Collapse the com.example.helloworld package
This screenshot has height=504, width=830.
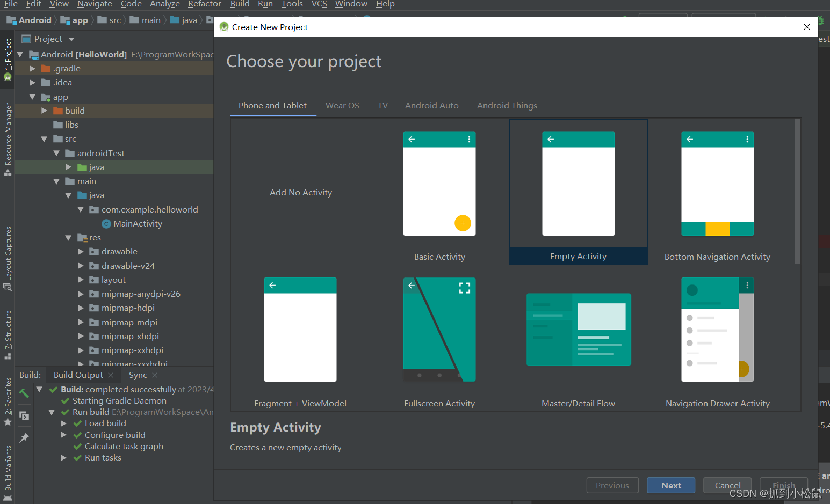(x=81, y=209)
